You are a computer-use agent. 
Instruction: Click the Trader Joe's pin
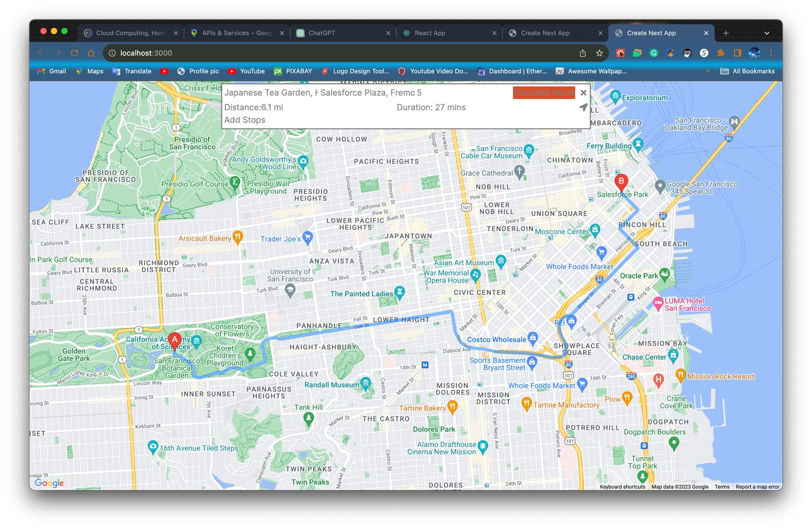coord(308,238)
